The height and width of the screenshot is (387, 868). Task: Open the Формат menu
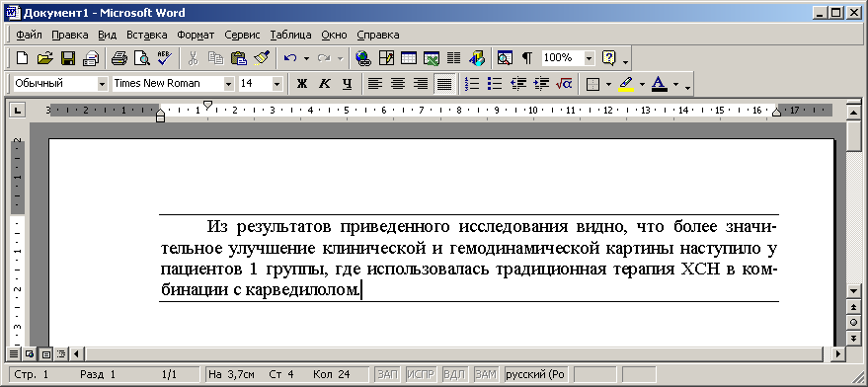pyautogui.click(x=196, y=35)
